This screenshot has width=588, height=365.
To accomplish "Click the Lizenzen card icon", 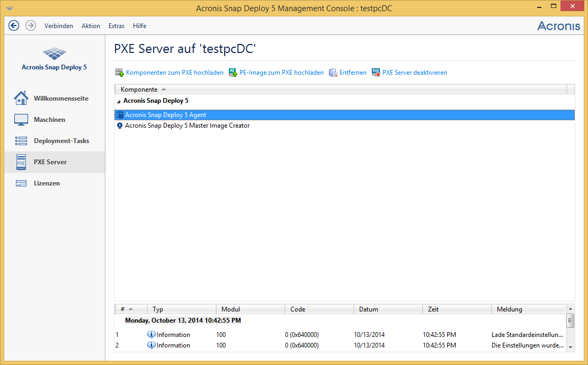I will pyautogui.click(x=21, y=183).
